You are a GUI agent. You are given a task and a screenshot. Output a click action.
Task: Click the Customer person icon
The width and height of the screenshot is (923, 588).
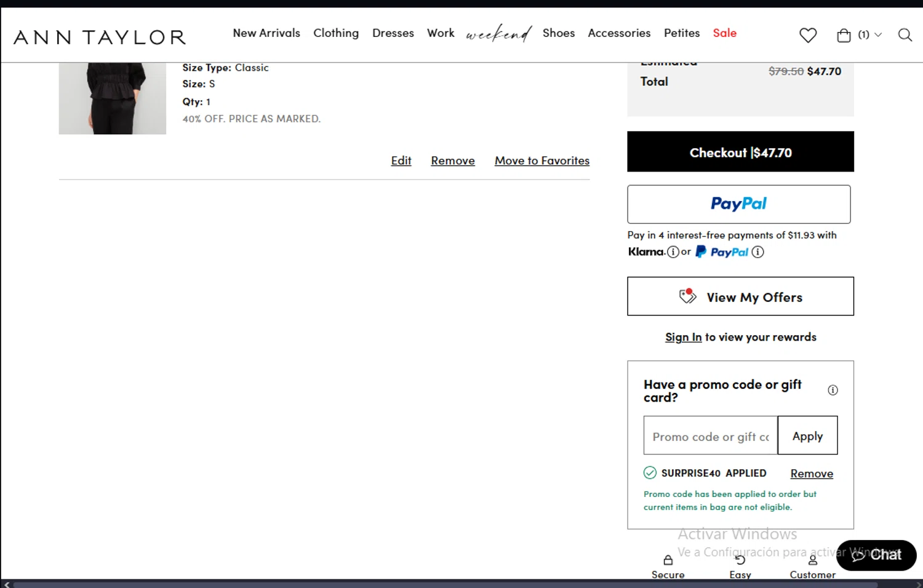(x=813, y=560)
